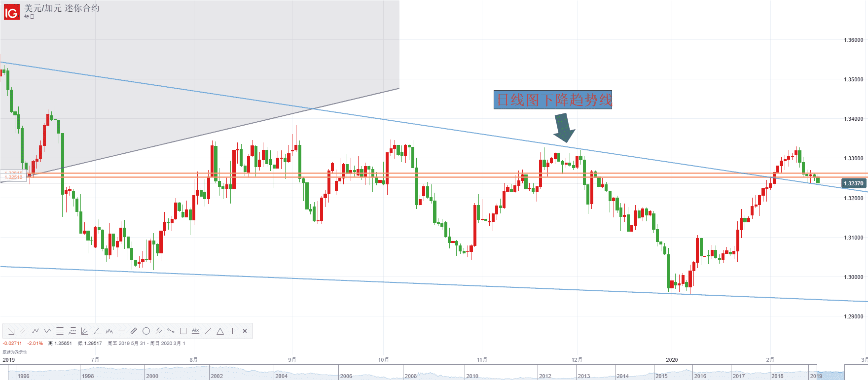Image resolution: width=868 pixels, height=380 pixels.
Task: Select the diagonal trend line tool
Action: click(208, 331)
